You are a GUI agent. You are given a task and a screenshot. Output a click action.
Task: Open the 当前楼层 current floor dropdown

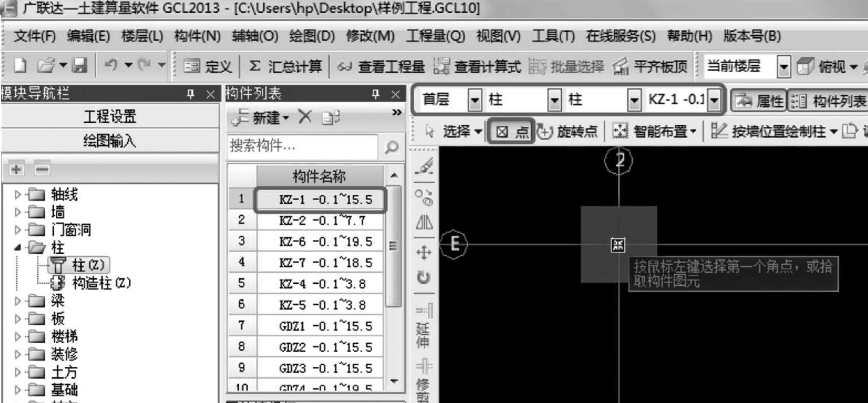click(784, 67)
